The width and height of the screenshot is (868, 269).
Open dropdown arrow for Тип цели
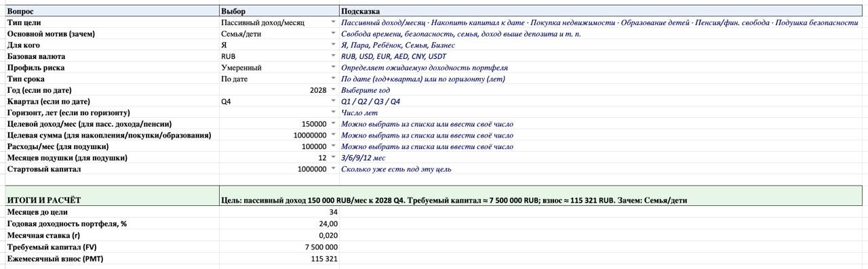pyautogui.click(x=333, y=22)
